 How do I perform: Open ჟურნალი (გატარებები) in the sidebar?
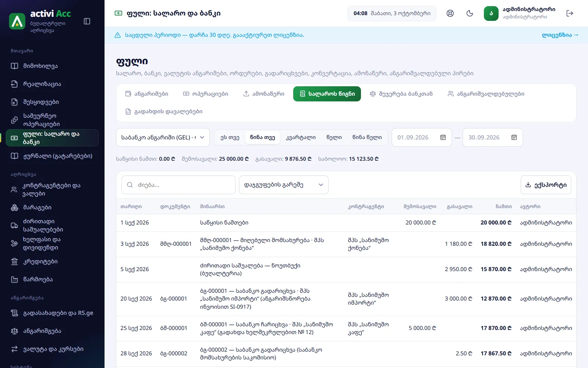[52, 156]
